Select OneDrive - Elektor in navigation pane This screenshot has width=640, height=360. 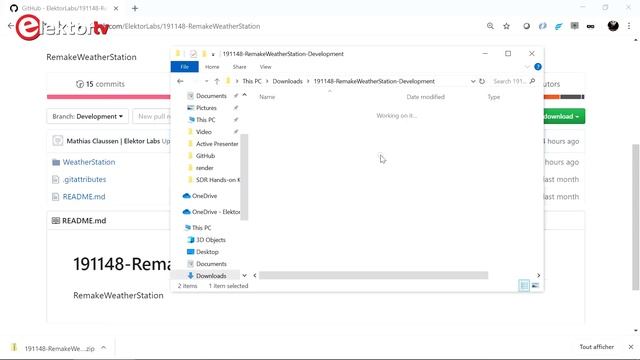[x=216, y=212]
